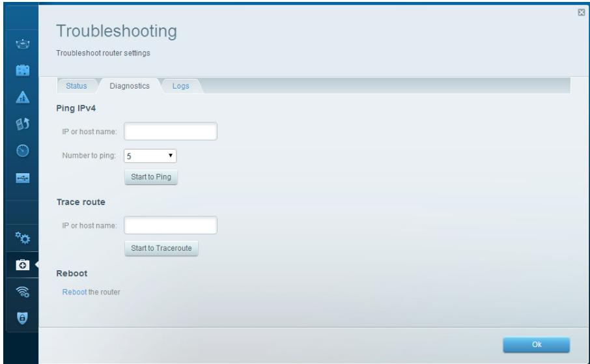Confirm with the Ok button
Image resolution: width=590 pixels, height=364 pixels.
click(x=536, y=345)
